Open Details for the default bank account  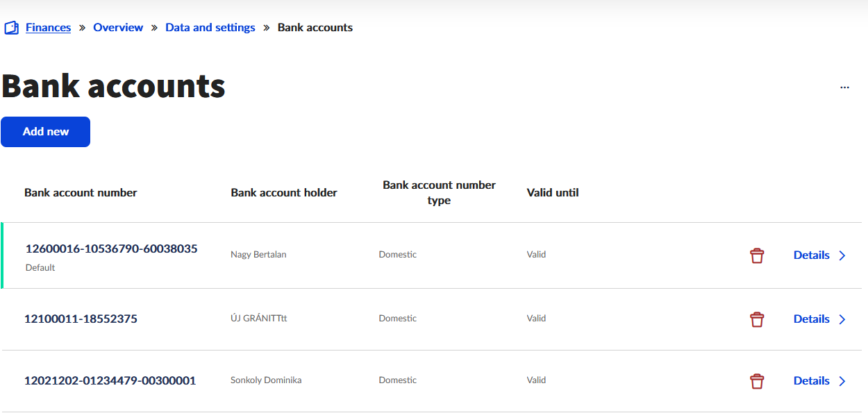tap(811, 255)
